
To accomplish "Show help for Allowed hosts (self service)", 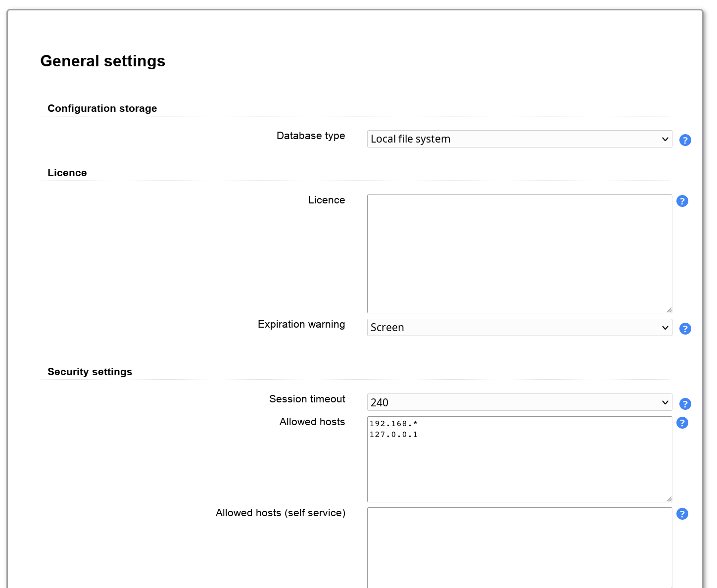I will click(x=682, y=514).
